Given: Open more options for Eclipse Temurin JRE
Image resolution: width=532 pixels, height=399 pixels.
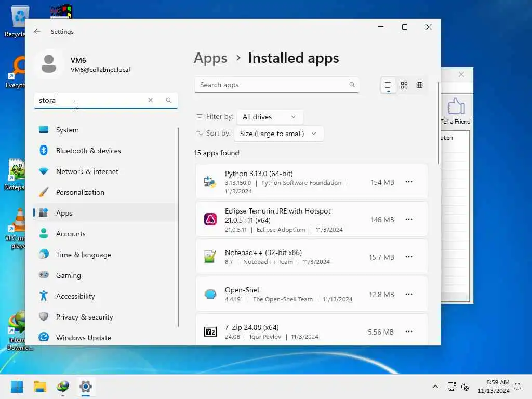Looking at the screenshot, I should (x=409, y=219).
